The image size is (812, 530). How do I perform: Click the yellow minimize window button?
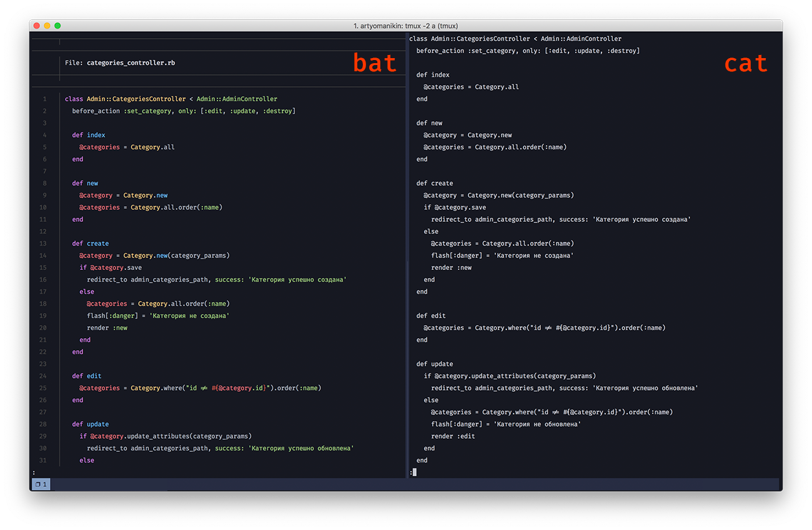(x=47, y=26)
